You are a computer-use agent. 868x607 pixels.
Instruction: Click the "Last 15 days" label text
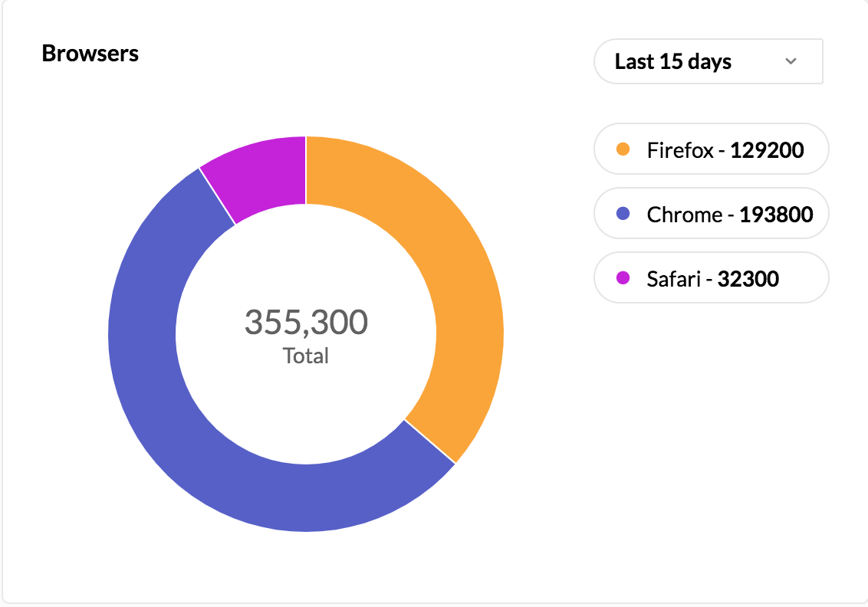click(x=672, y=61)
